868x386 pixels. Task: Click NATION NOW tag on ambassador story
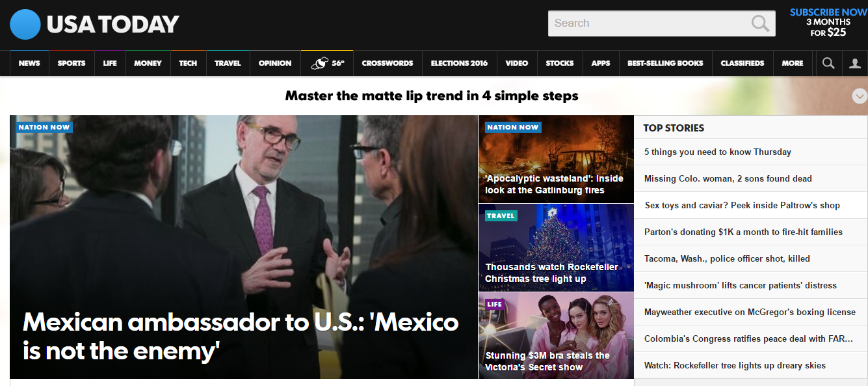pyautogui.click(x=44, y=127)
